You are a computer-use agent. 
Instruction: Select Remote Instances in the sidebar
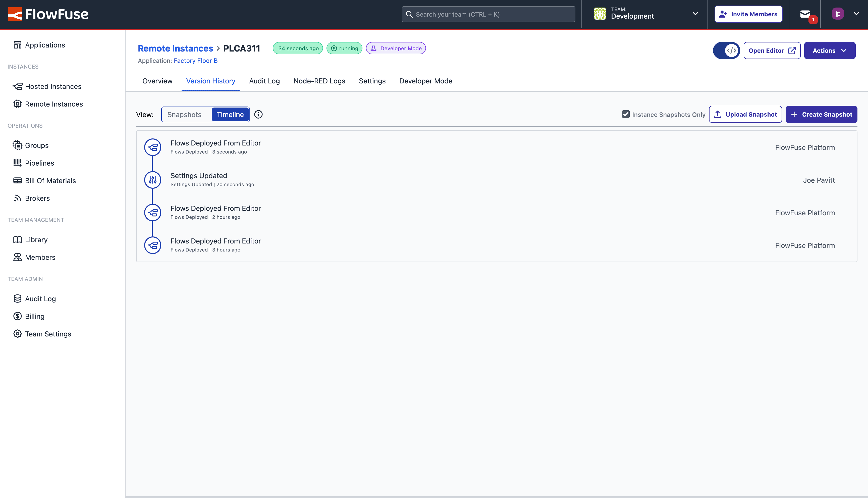(x=54, y=104)
